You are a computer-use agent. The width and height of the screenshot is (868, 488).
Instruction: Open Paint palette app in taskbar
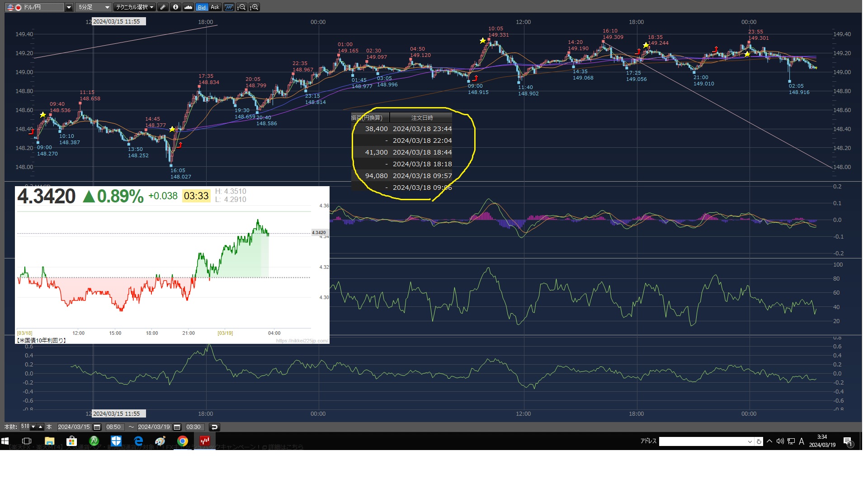click(x=160, y=441)
